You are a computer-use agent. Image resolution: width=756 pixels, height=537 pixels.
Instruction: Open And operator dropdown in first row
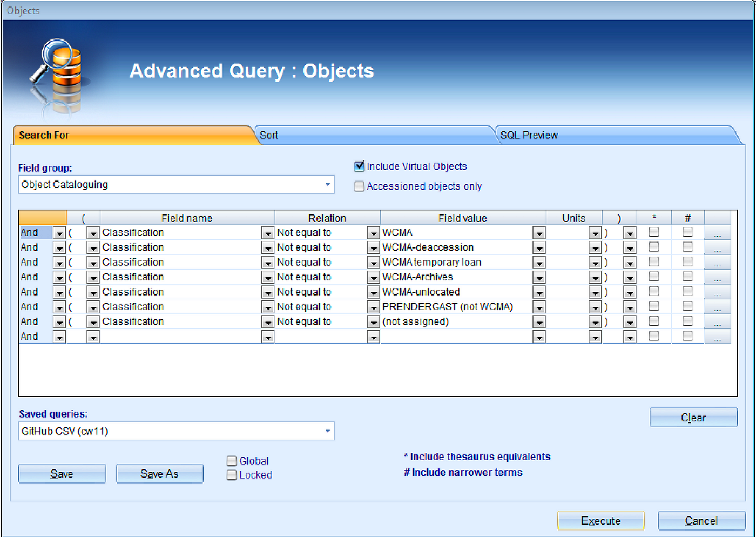59,233
